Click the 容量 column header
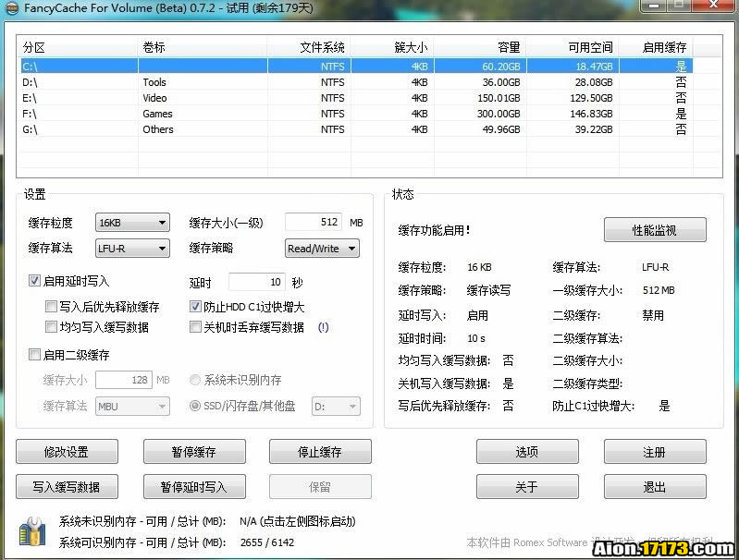 (480, 47)
